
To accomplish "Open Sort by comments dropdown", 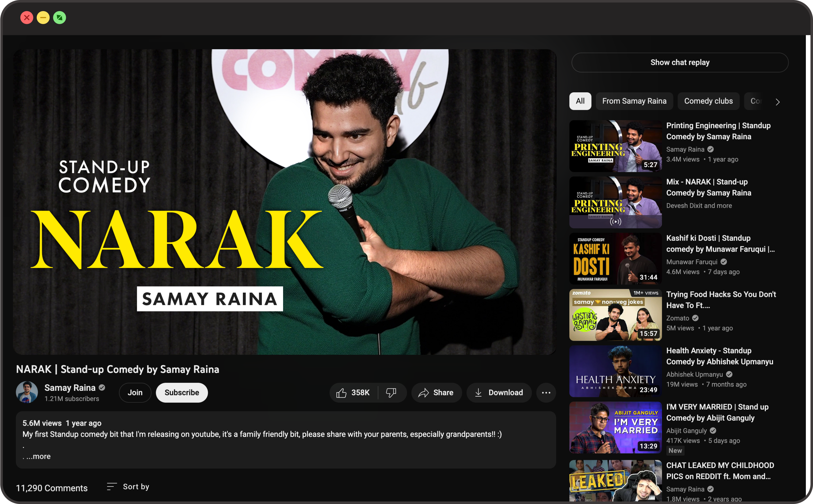I will tap(128, 487).
